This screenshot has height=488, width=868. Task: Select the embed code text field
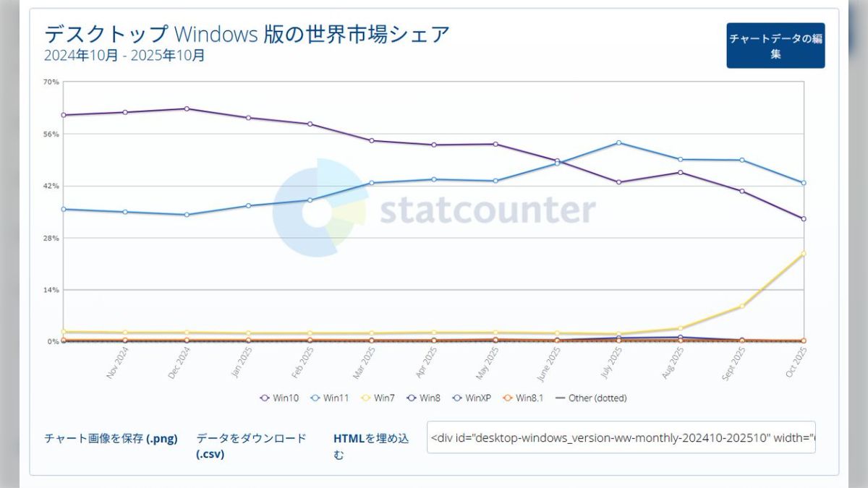point(622,438)
